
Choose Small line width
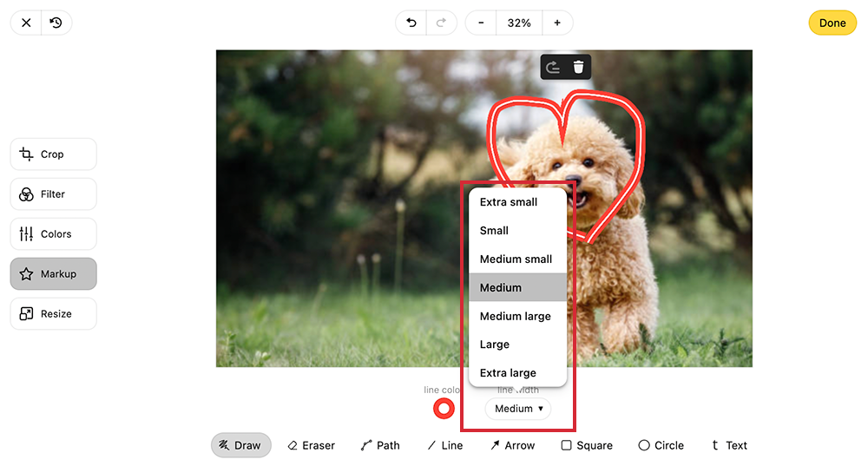(x=517, y=230)
